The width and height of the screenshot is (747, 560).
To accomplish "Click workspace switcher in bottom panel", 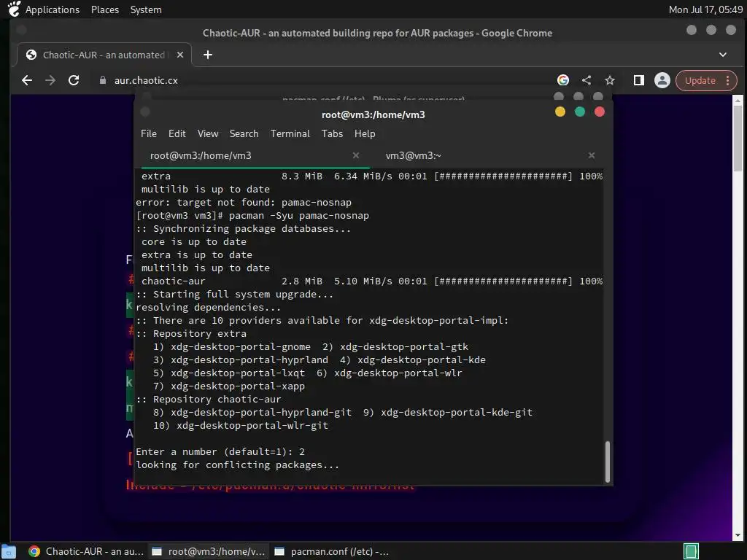I will (691, 551).
